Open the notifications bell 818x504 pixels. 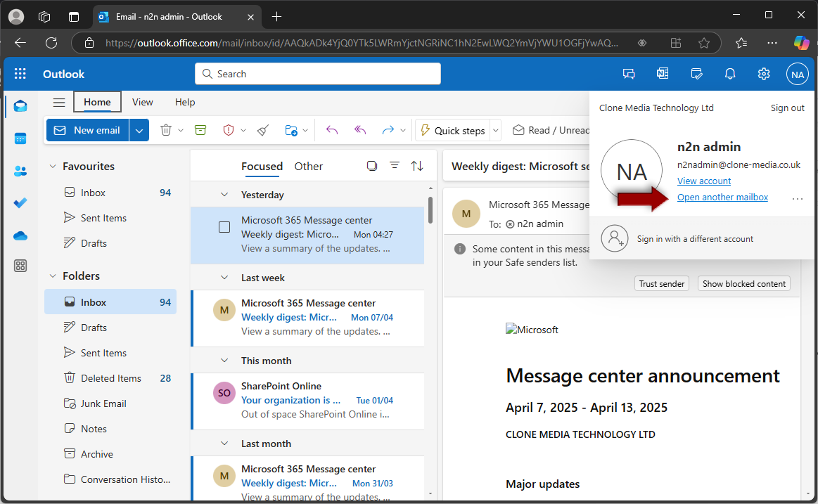point(730,74)
